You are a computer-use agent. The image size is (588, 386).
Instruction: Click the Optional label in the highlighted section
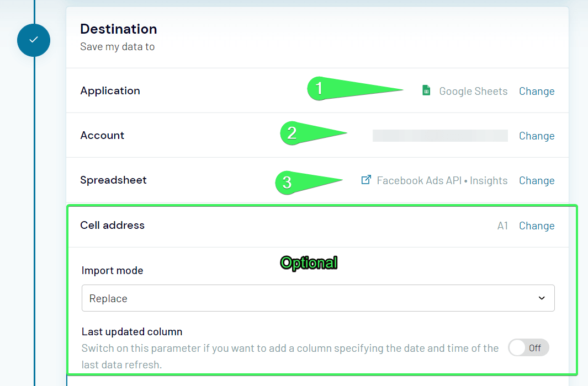coord(309,263)
